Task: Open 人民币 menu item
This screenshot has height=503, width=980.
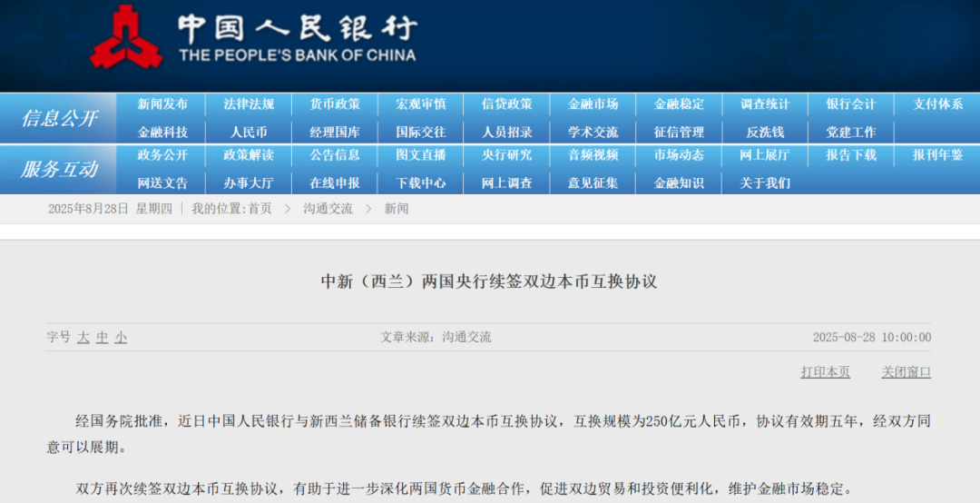Action: click(x=249, y=132)
